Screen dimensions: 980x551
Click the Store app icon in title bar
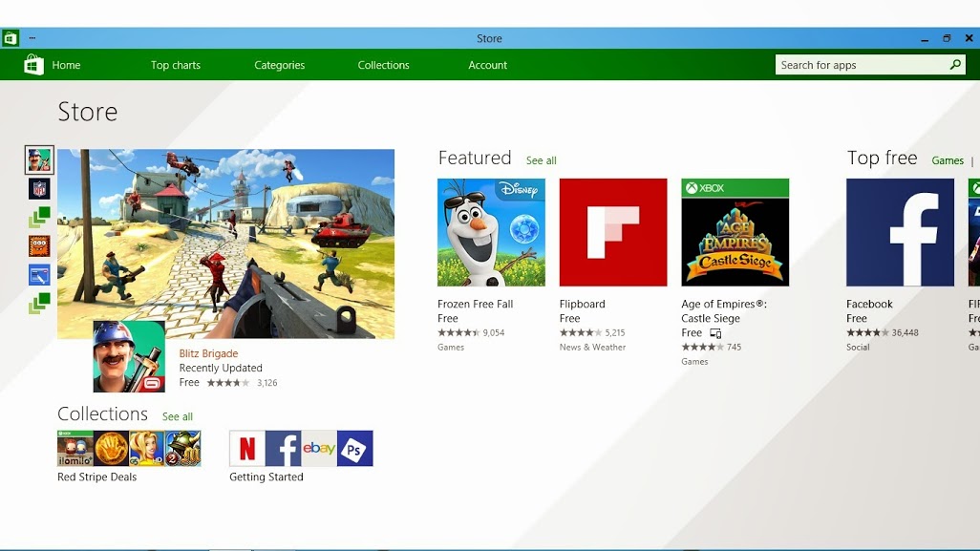(x=10, y=38)
